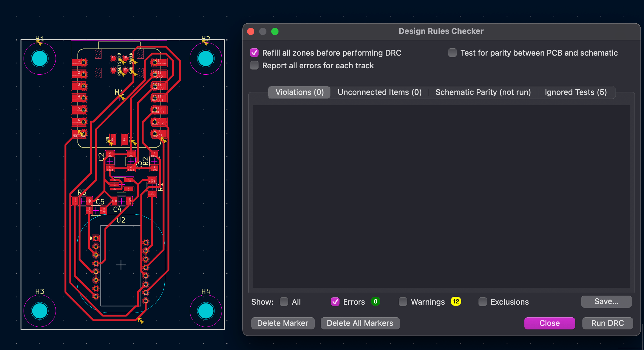View the Ignored Tests tab
This screenshot has height=350, width=644.
coord(576,92)
